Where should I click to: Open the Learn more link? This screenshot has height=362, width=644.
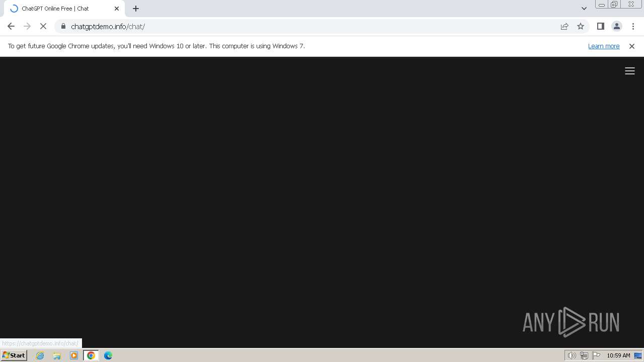coord(604,46)
